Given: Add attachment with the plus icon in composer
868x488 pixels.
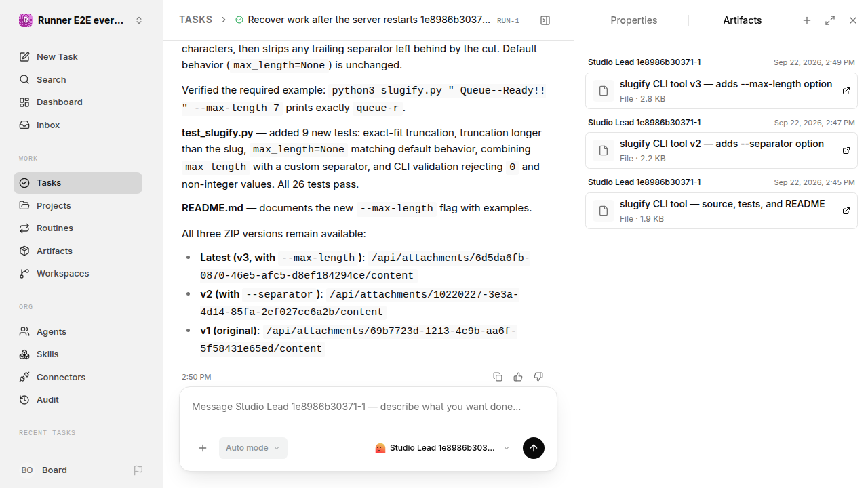Looking at the screenshot, I should click(x=203, y=448).
